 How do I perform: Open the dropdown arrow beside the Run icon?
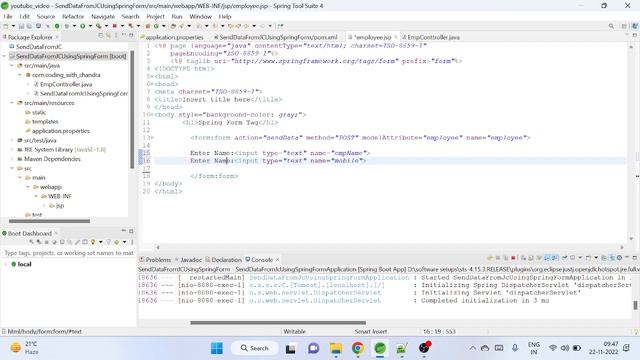tap(90, 26)
